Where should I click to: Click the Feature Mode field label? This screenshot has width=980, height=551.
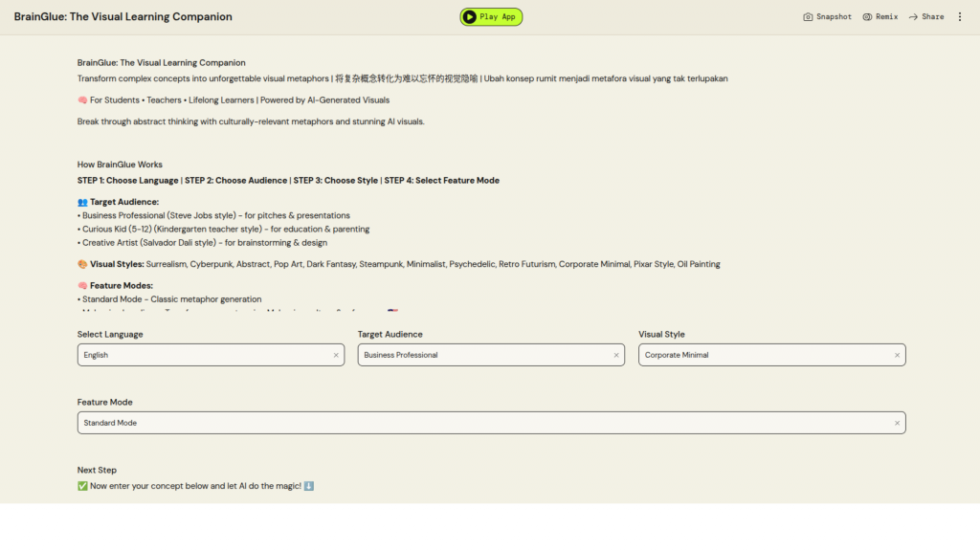[105, 403]
